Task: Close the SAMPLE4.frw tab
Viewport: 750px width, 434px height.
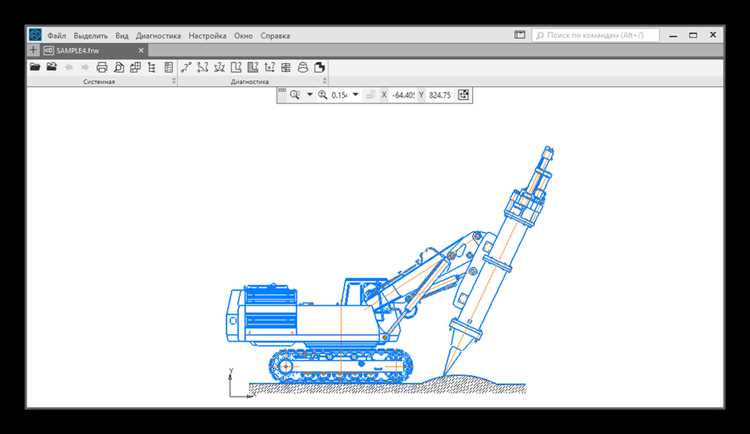Action: pos(141,49)
